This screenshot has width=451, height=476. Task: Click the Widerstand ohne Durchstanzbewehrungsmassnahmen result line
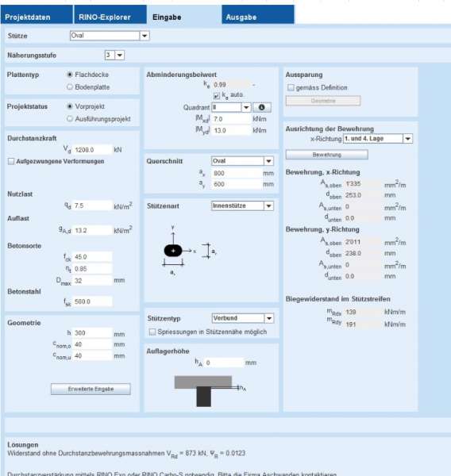[126, 454]
